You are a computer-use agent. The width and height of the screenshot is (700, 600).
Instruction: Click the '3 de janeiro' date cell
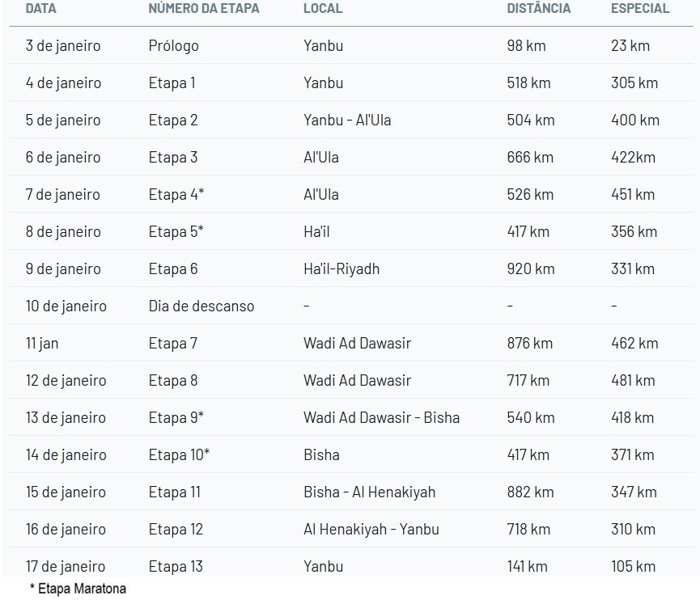63,46
